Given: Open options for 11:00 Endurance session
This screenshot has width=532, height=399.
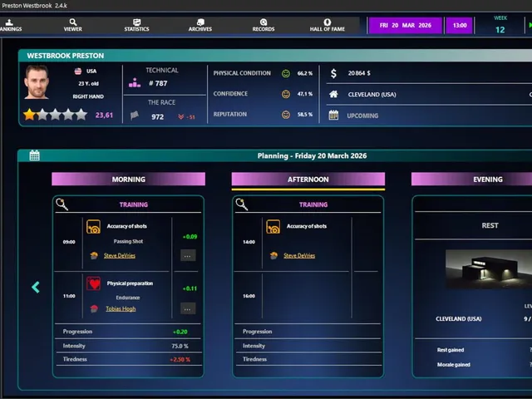Looking at the screenshot, I should click(x=188, y=308).
